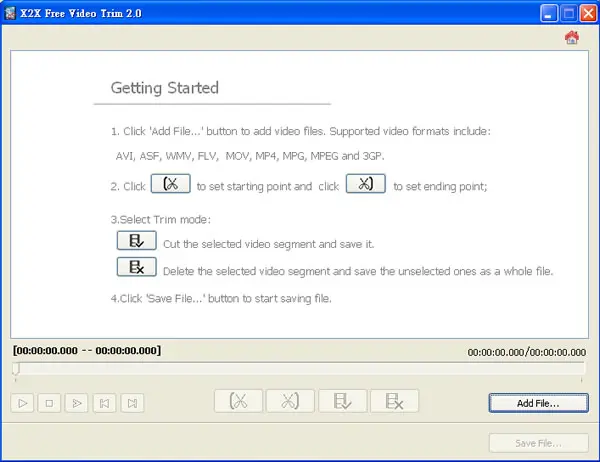Screen dimensions: 600x462
Task: Click the X2X application icon in title bar
Action: 10,13
